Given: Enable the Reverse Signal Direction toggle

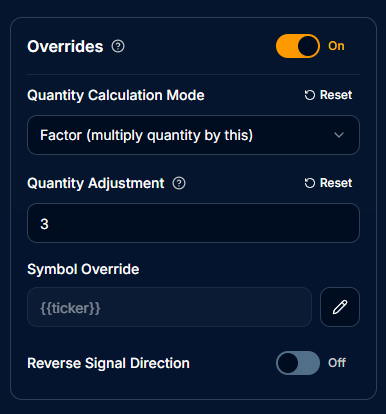Looking at the screenshot, I should (x=298, y=363).
